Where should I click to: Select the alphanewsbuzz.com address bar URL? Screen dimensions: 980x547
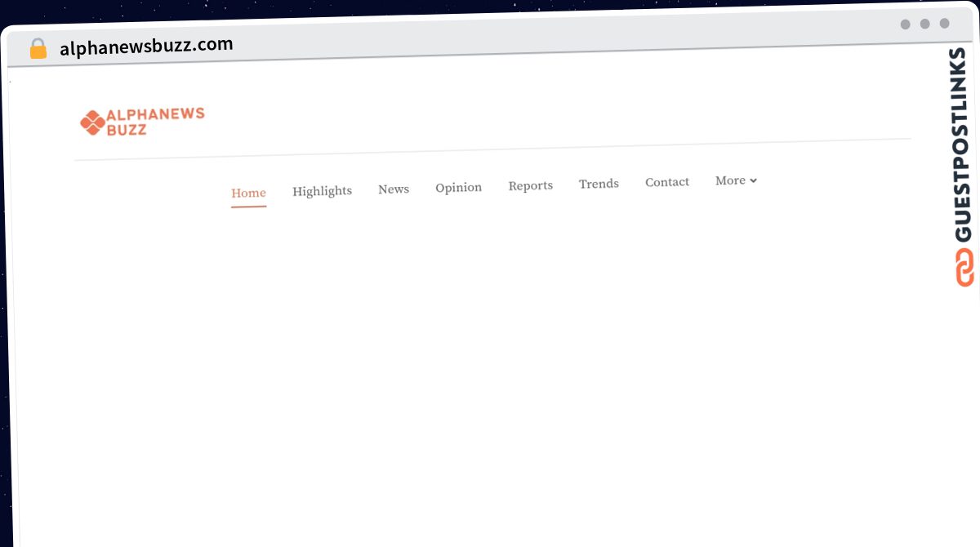point(146,46)
